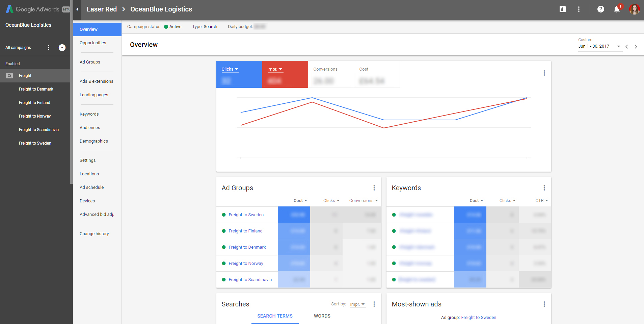The width and height of the screenshot is (644, 324).
Task: Open the Keywords card three-dot menu
Action: tap(544, 188)
